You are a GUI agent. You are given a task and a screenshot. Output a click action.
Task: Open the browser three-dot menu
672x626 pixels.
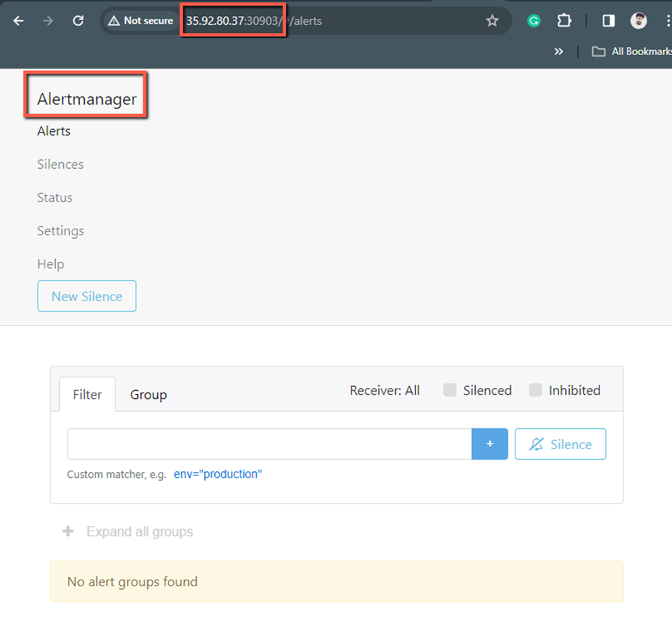[668, 21]
